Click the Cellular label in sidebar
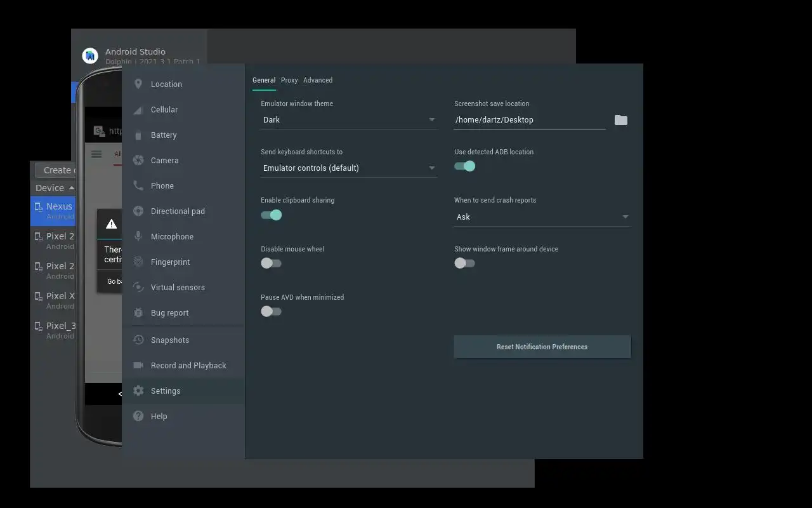812x508 pixels. [x=164, y=110]
